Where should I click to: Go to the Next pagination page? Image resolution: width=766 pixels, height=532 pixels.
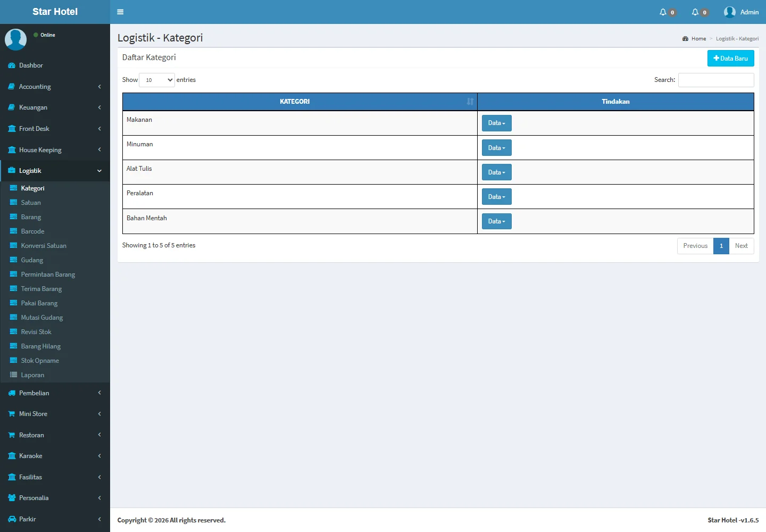[x=741, y=246]
